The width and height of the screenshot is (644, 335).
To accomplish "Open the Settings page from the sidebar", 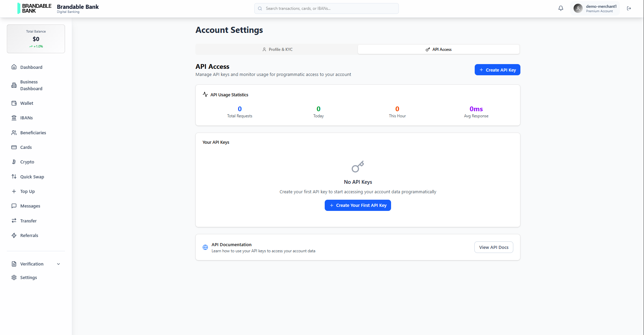I will click(x=28, y=277).
